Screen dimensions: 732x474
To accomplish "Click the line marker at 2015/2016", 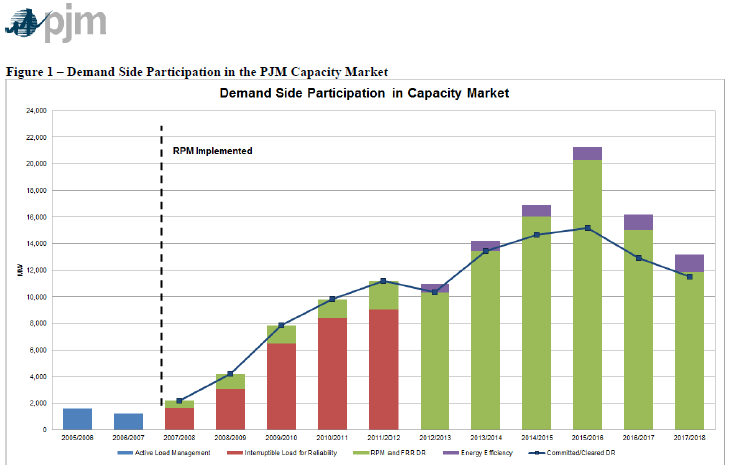I will [587, 228].
